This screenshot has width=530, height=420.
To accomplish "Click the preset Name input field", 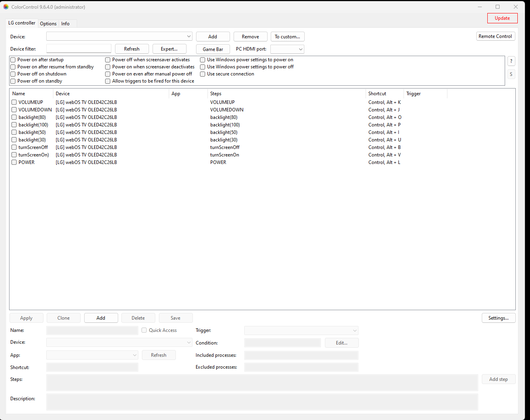I will [x=92, y=330].
